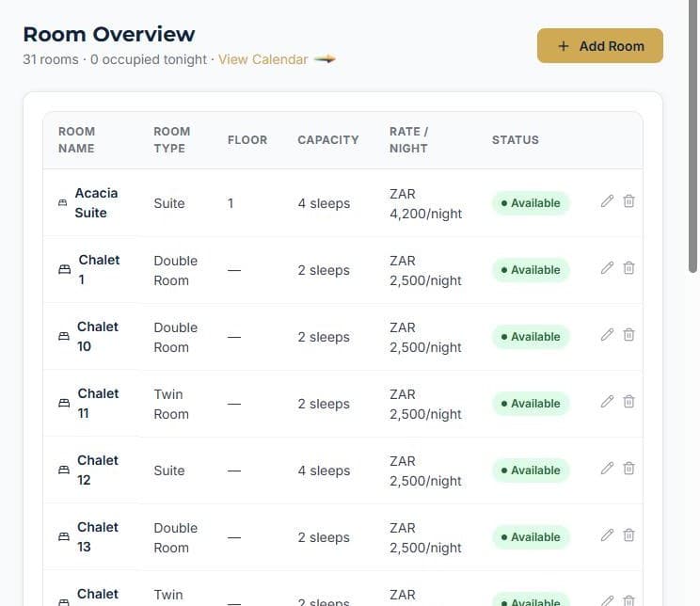
Task: Click the ZAR 4,200/night rate
Action: pos(425,203)
